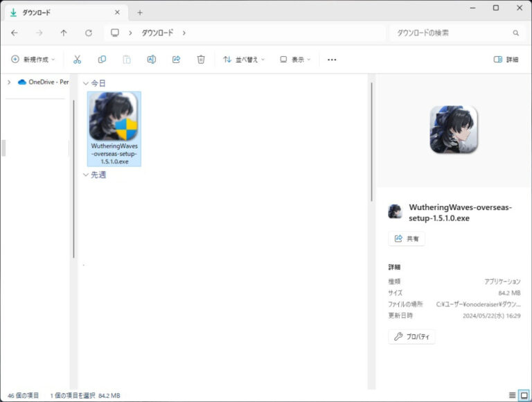Expand the OneDrive tree item
The width and height of the screenshot is (532, 402).
pos(9,82)
